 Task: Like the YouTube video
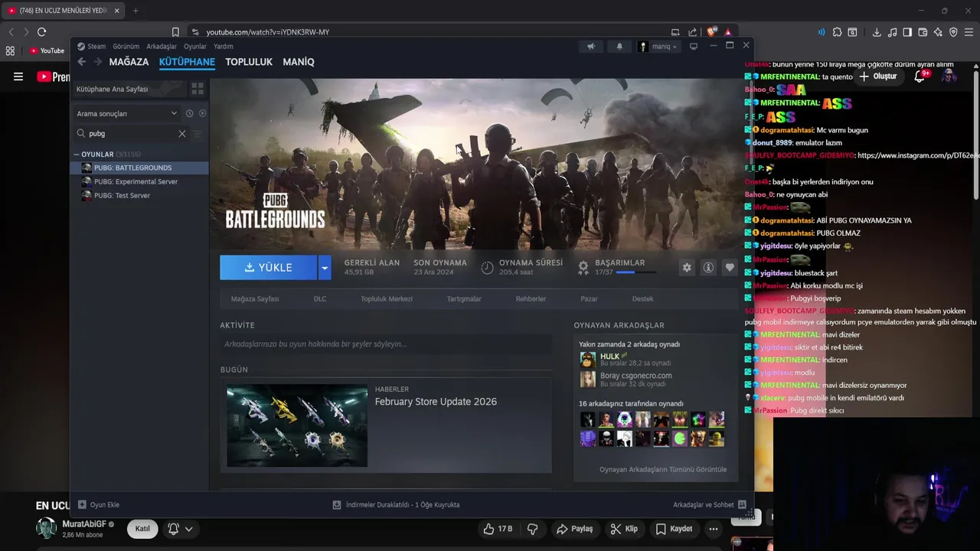click(498, 529)
